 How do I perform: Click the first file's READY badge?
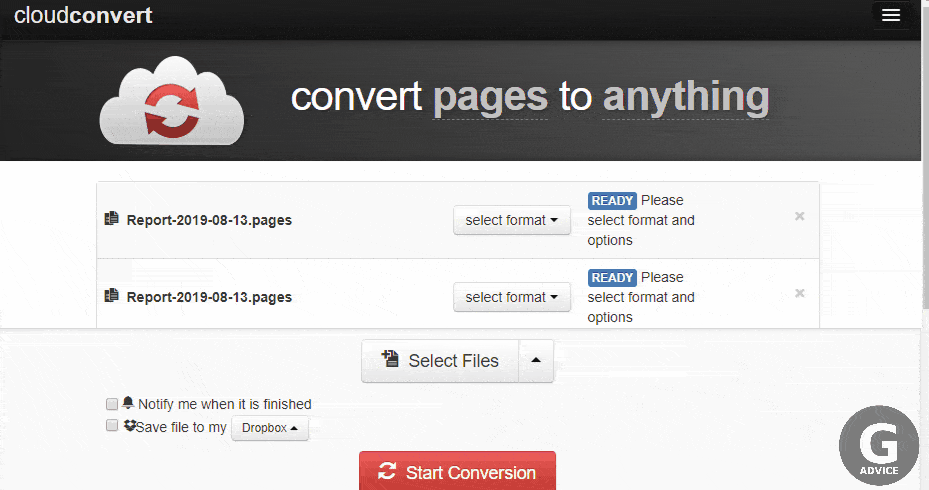point(612,201)
